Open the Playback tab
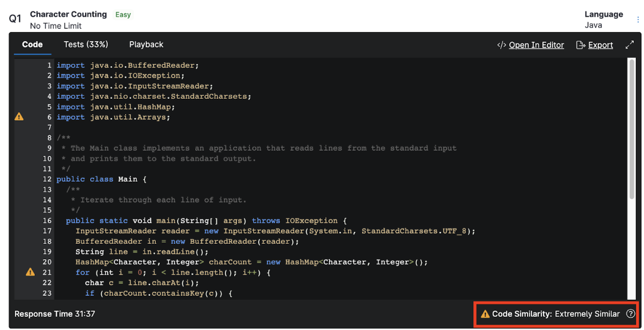Screen dimensions: 644x330 point(146,45)
